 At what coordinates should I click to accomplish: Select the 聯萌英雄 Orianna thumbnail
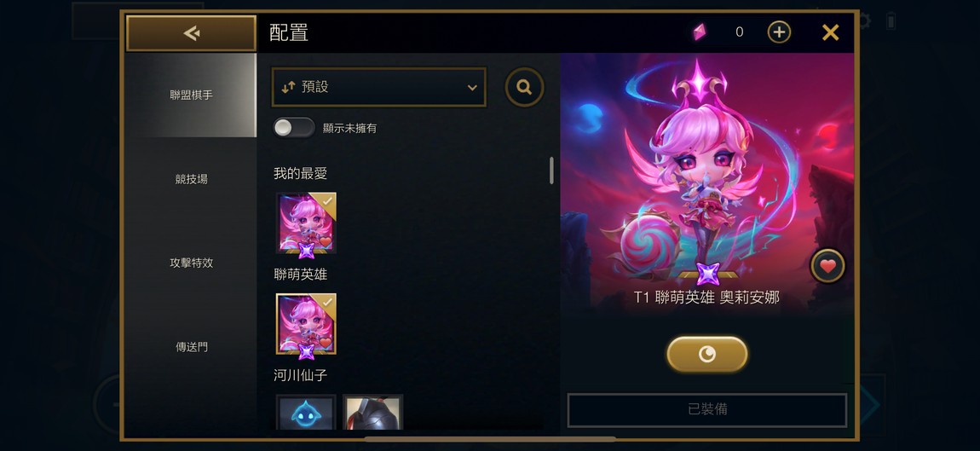click(306, 326)
